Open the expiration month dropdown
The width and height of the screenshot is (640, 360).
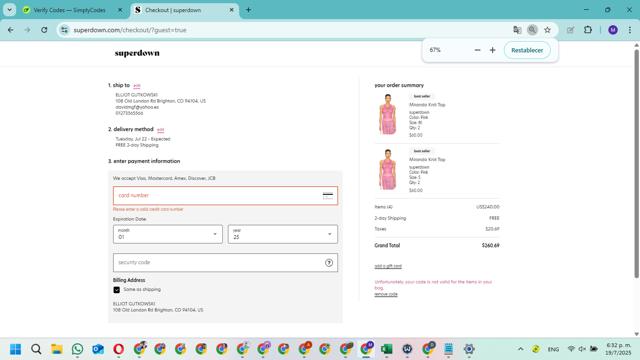168,234
